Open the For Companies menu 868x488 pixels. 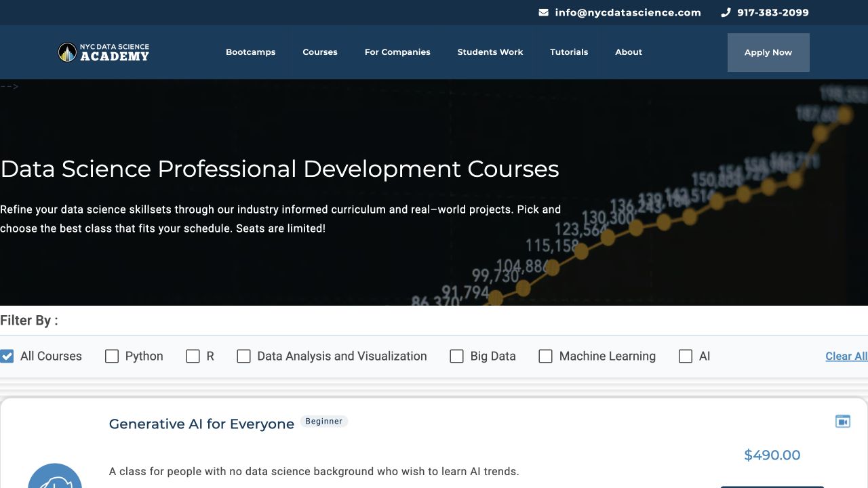pos(397,52)
